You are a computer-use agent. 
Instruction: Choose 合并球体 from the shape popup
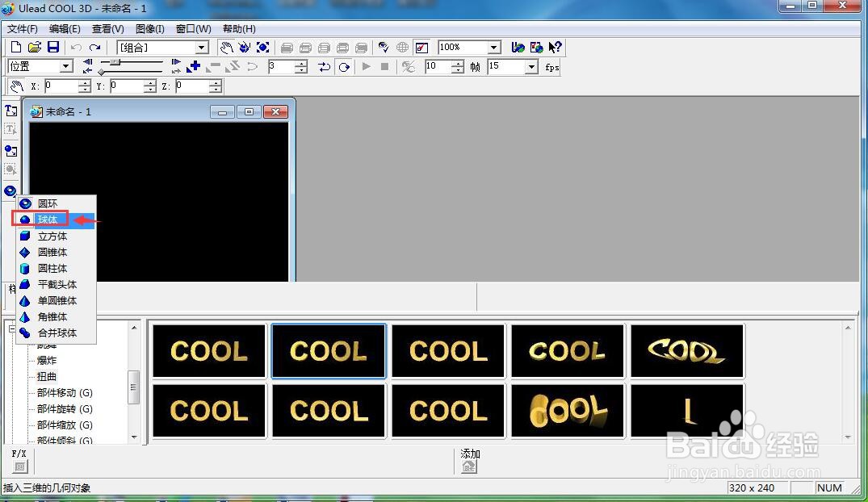tap(56, 333)
